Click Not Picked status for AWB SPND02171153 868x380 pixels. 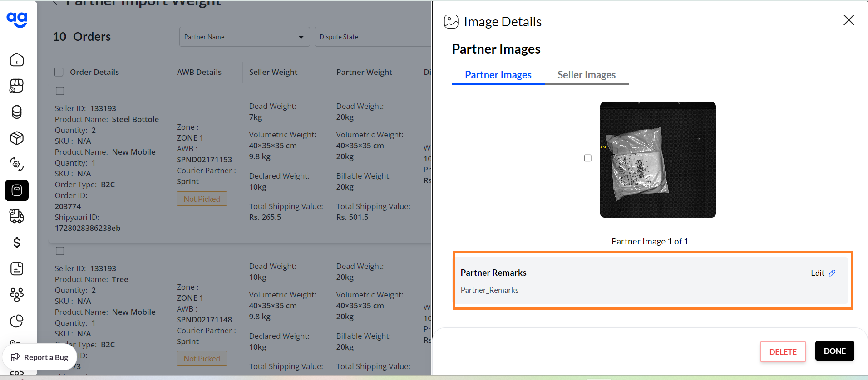click(202, 199)
